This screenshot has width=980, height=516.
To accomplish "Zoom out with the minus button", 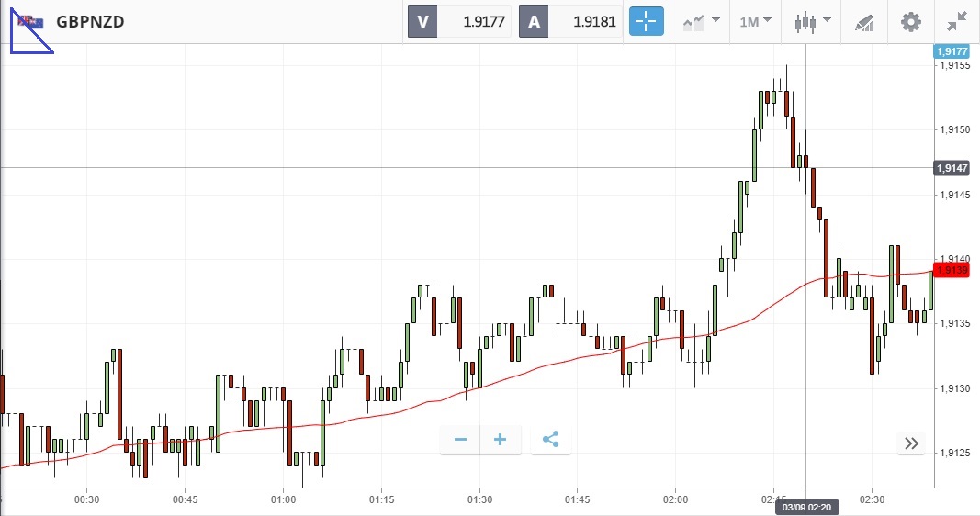I will pos(460,440).
